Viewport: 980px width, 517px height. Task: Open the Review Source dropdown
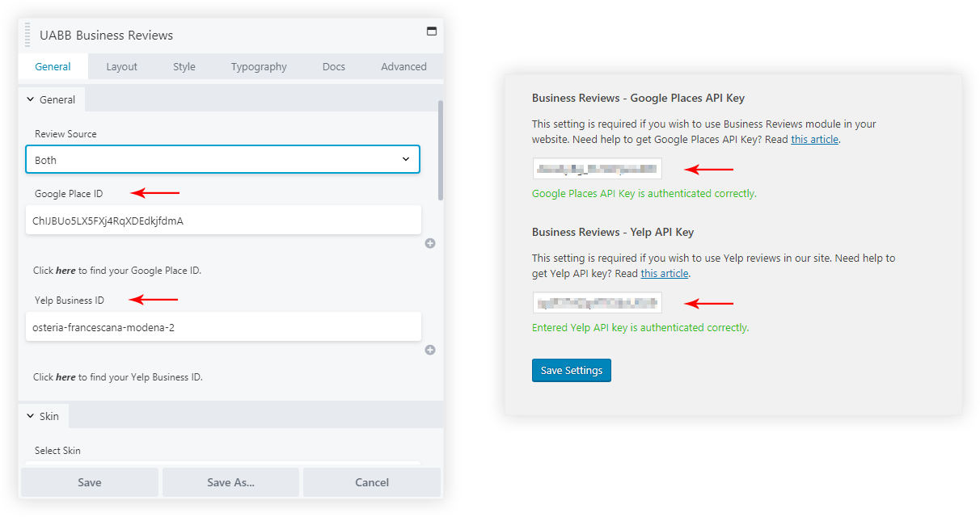tap(222, 159)
